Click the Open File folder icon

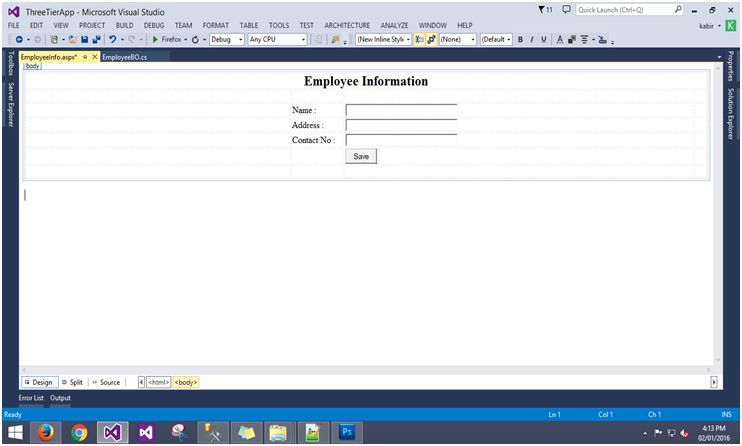point(72,40)
